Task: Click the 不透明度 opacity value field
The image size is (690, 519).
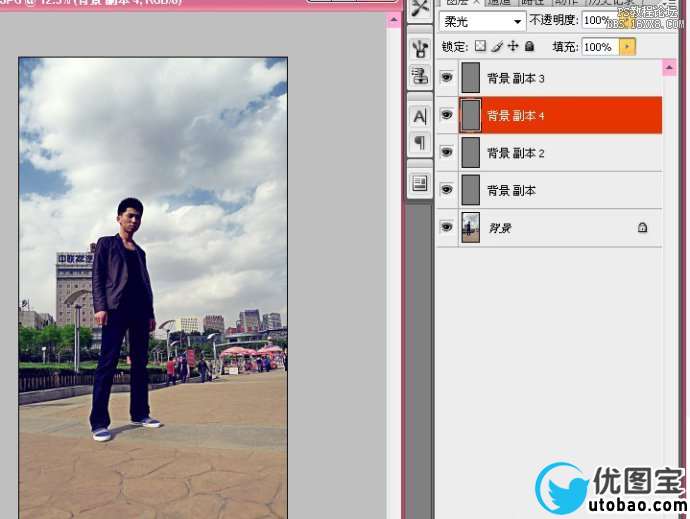Action: pyautogui.click(x=599, y=20)
